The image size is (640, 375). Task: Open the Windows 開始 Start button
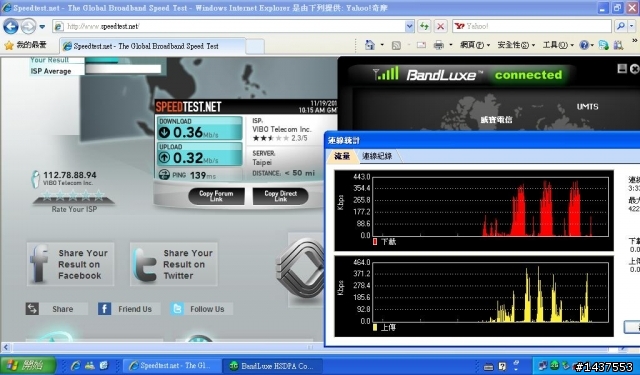coord(28,365)
